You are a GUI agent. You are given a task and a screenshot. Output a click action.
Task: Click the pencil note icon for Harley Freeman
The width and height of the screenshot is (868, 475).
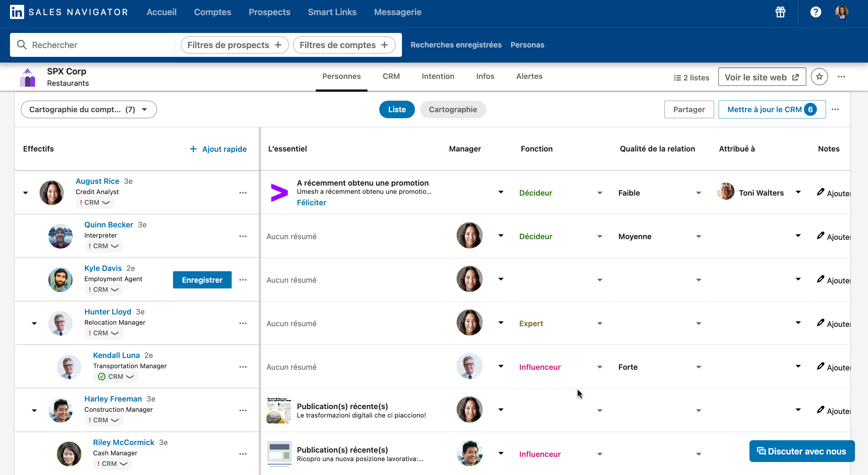click(821, 410)
